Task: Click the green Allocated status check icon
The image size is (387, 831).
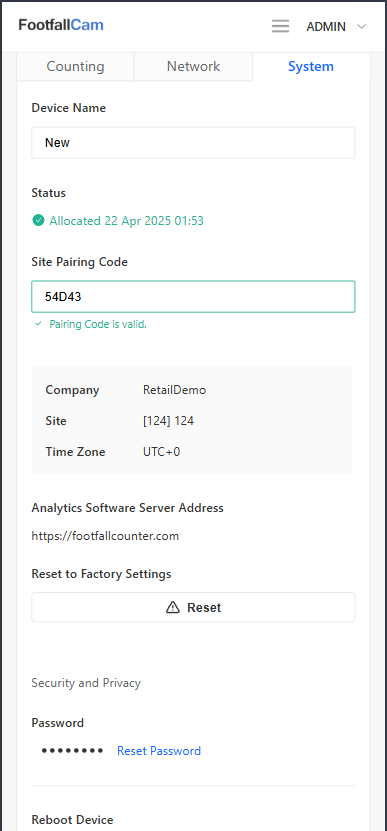Action: (x=38, y=220)
